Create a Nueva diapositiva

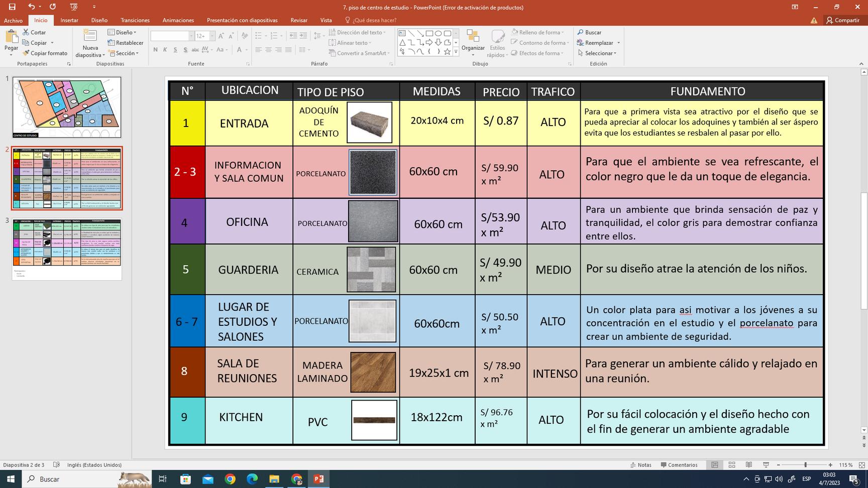click(x=90, y=43)
